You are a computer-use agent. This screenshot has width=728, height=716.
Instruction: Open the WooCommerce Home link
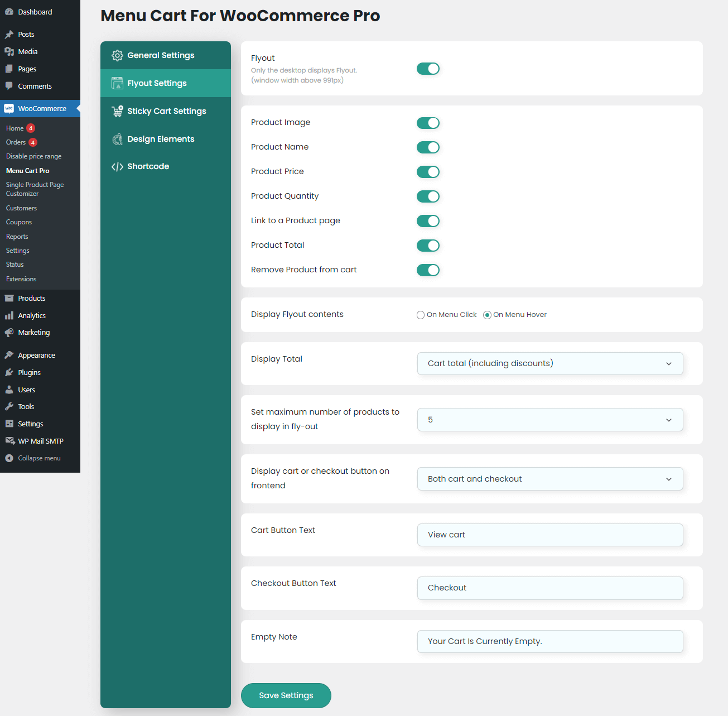(15, 128)
